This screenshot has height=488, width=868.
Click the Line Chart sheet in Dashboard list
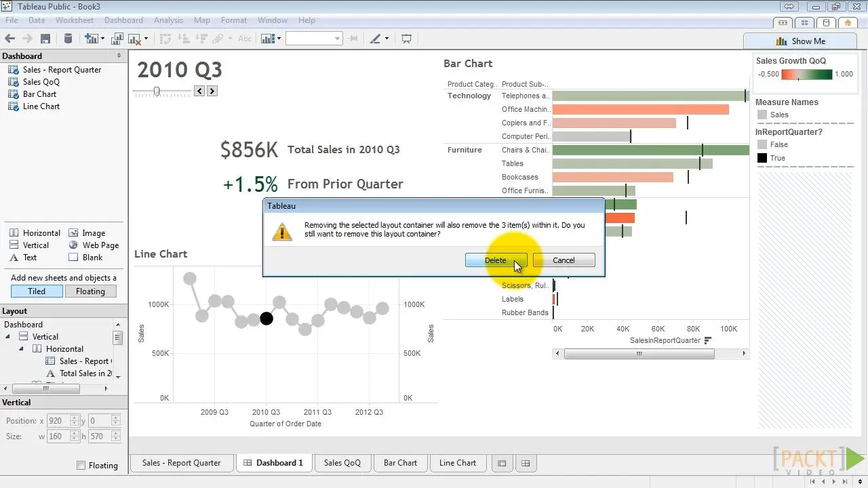pyautogui.click(x=34, y=106)
